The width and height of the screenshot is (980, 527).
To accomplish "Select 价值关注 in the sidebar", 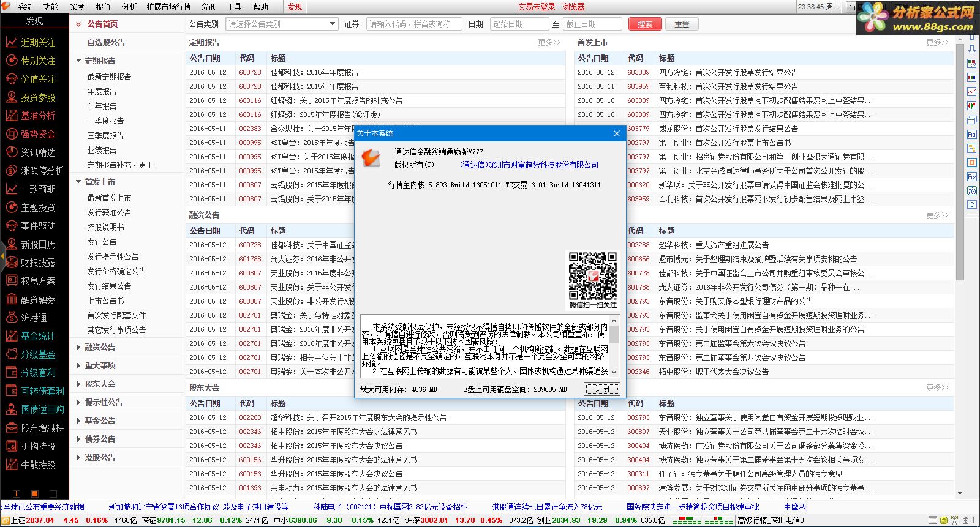I will pos(34,79).
